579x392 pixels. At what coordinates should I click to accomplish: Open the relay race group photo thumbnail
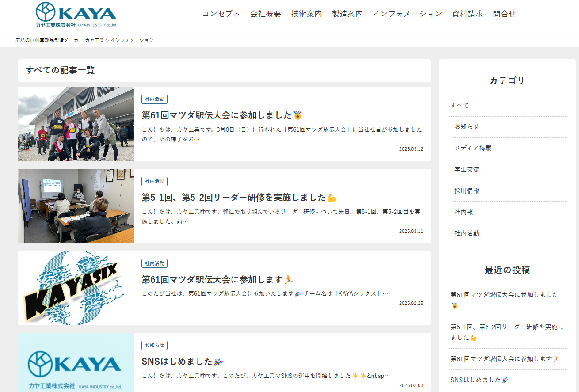[76, 124]
